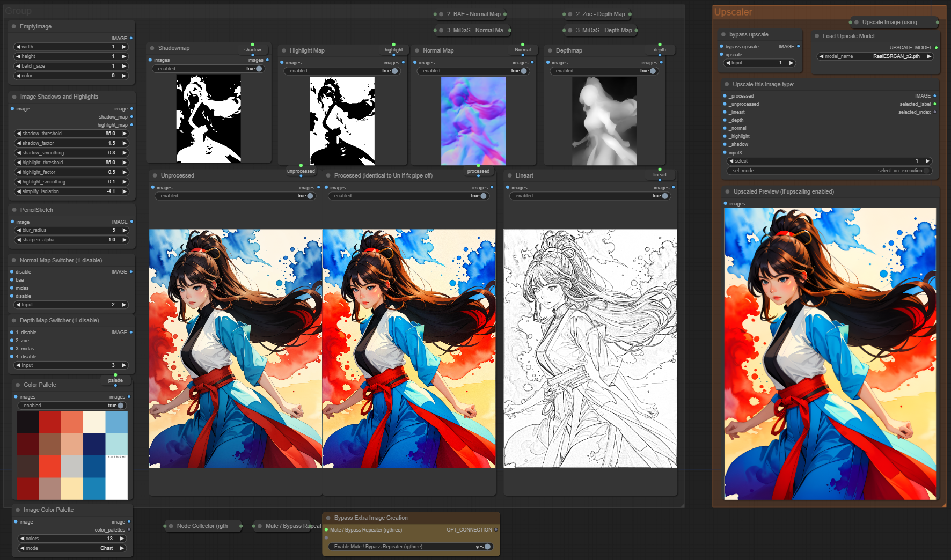Collapse the Color Pallete node
951x560 pixels.
pos(18,385)
